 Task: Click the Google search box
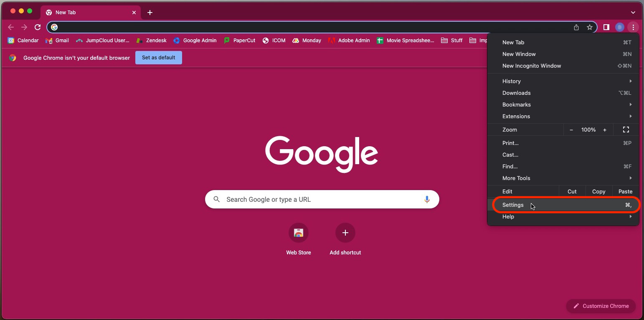coord(322,199)
